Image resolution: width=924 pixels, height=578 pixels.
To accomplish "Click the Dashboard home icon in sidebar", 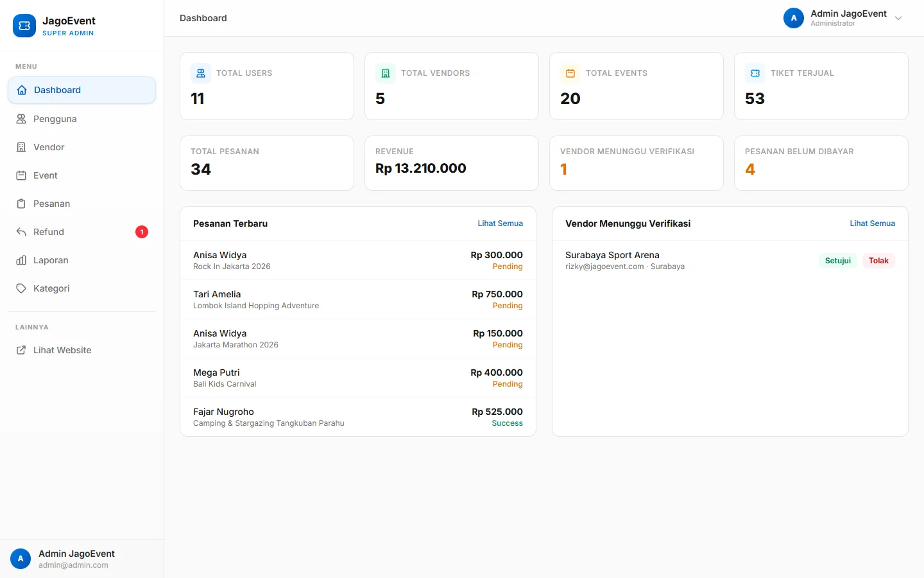I will (22, 90).
